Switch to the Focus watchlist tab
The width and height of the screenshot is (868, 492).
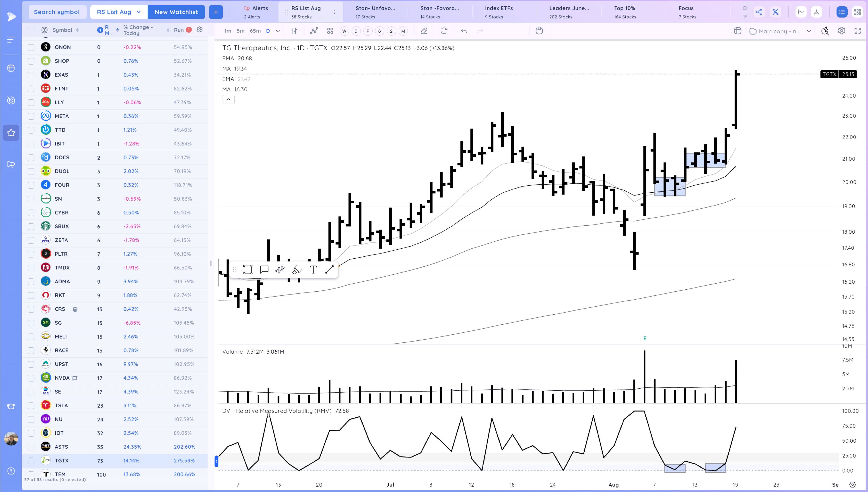coord(686,12)
